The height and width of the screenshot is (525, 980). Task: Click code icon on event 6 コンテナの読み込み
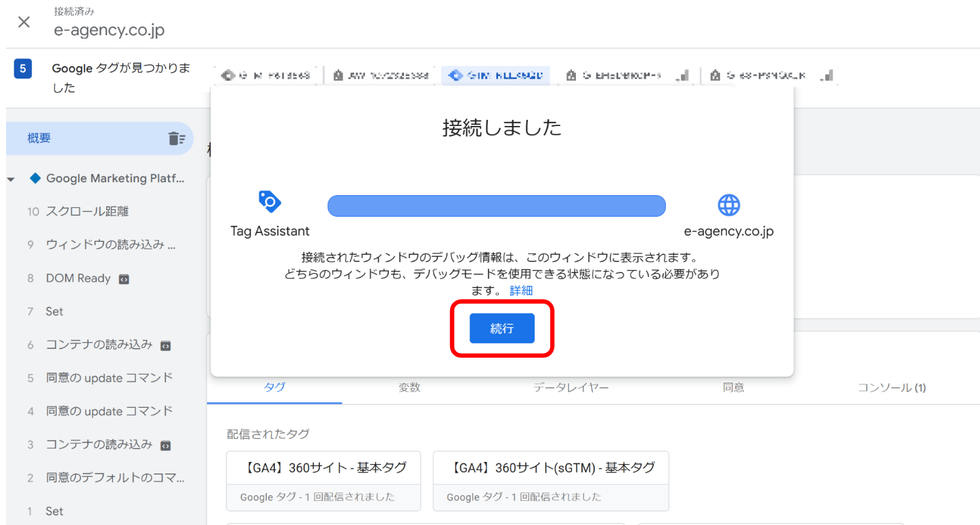tap(165, 345)
